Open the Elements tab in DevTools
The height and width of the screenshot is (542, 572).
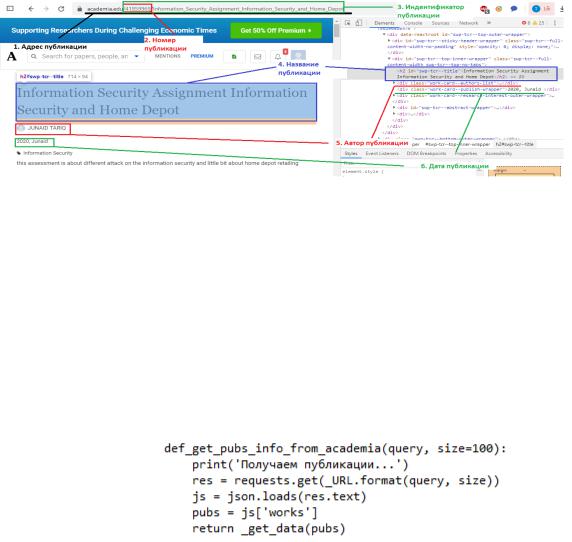(384, 23)
